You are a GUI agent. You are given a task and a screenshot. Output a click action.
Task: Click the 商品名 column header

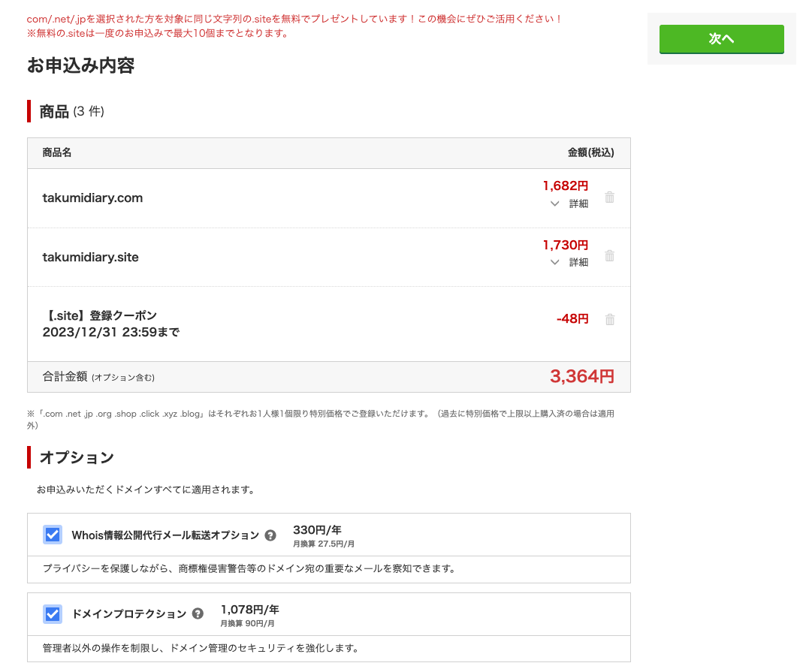(57, 152)
